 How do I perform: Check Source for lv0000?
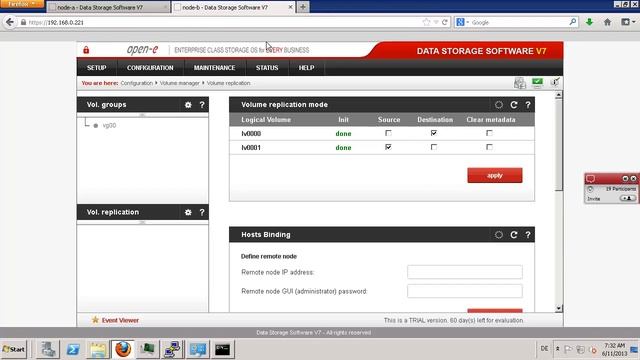(x=388, y=133)
